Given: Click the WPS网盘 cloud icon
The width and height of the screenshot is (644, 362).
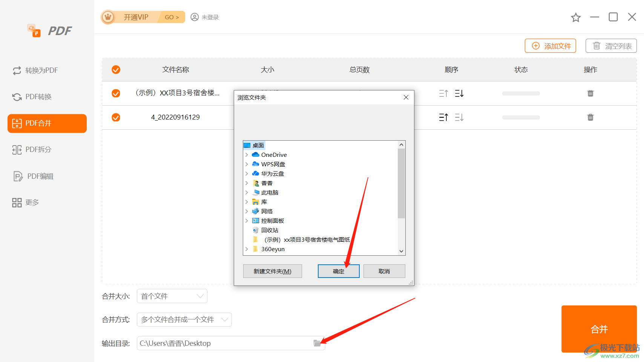Looking at the screenshot, I should 256,164.
